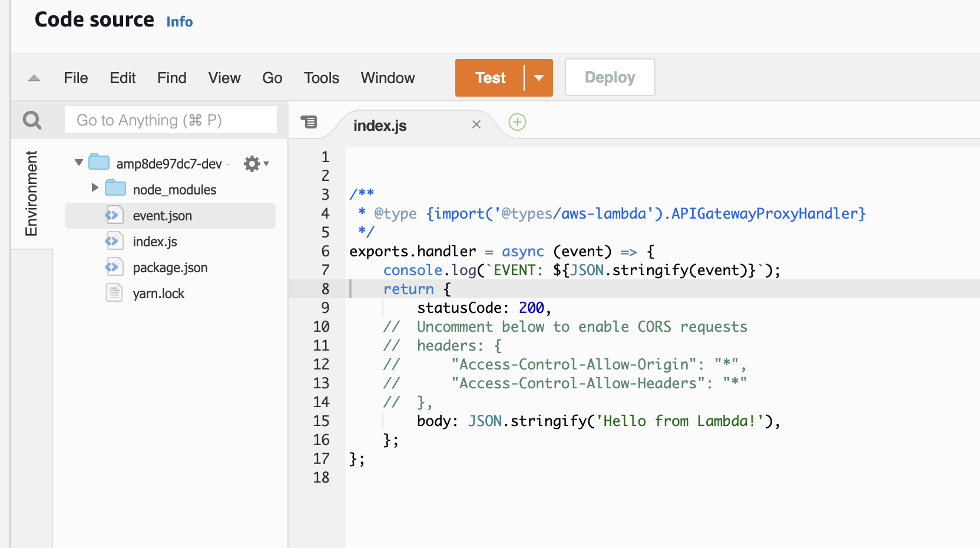Image resolution: width=980 pixels, height=548 pixels.
Task: Open index.js in the file tree
Action: 155,242
